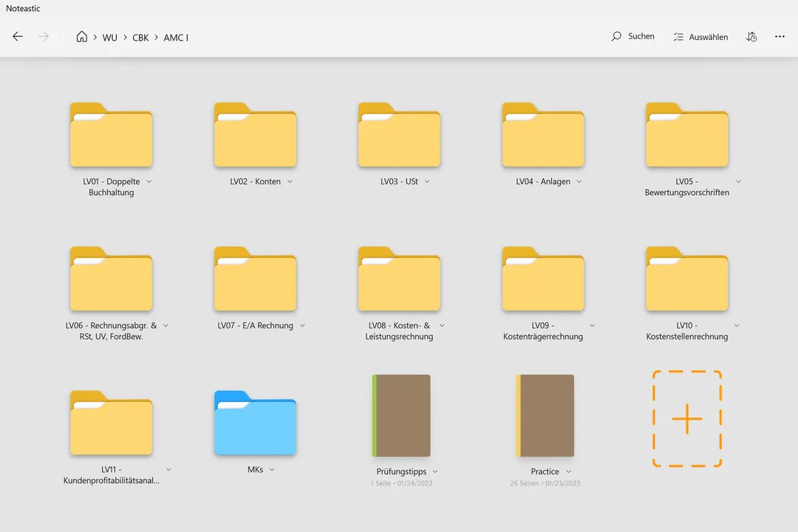This screenshot has height=532, width=798.
Task: Navigate to CBK breadcrumb item
Action: tap(140, 38)
